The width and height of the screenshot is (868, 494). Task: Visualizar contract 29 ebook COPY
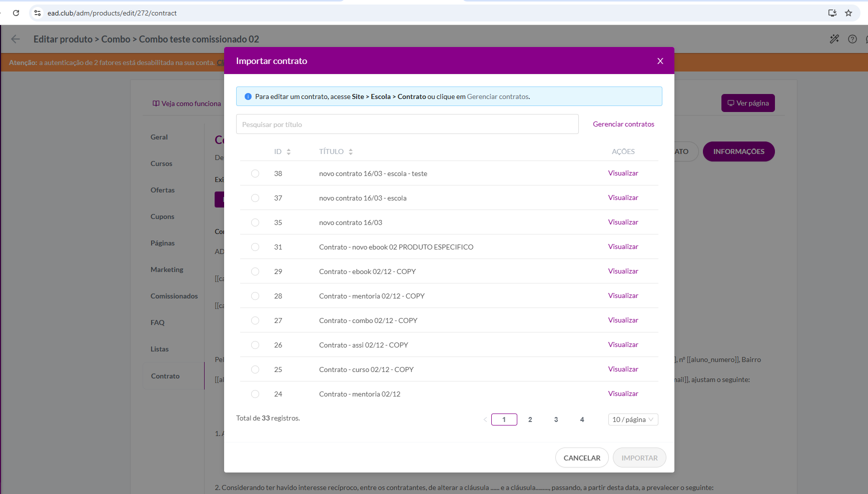click(x=623, y=271)
